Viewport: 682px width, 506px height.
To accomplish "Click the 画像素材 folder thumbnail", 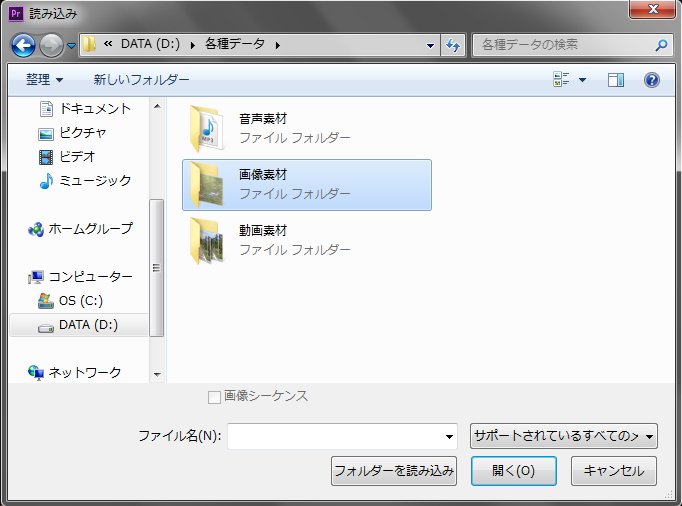I will [x=207, y=184].
